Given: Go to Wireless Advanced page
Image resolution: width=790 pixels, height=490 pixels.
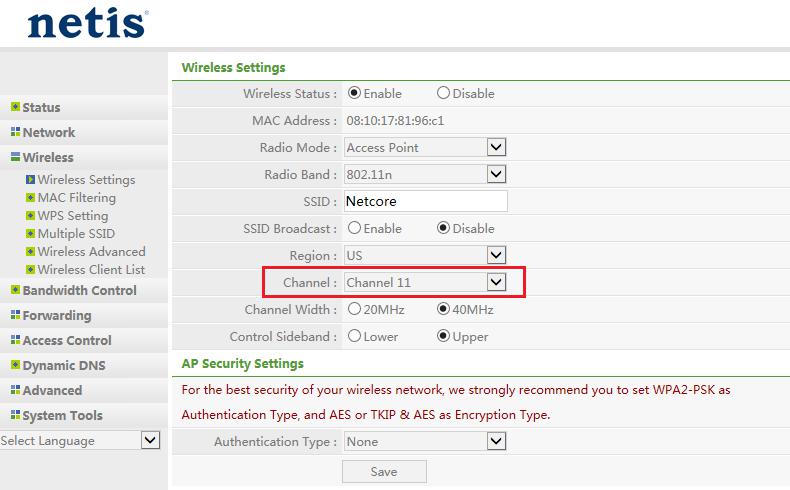Looking at the screenshot, I should point(91,252).
